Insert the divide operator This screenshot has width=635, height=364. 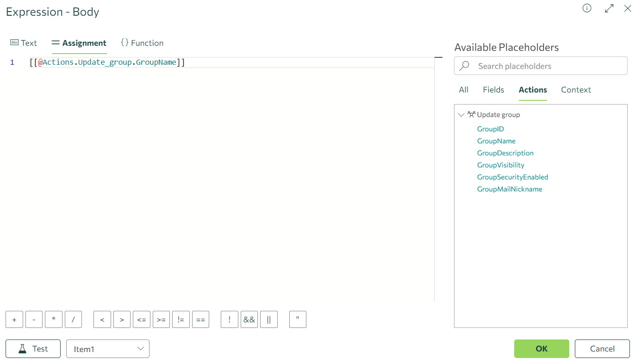pos(73,319)
